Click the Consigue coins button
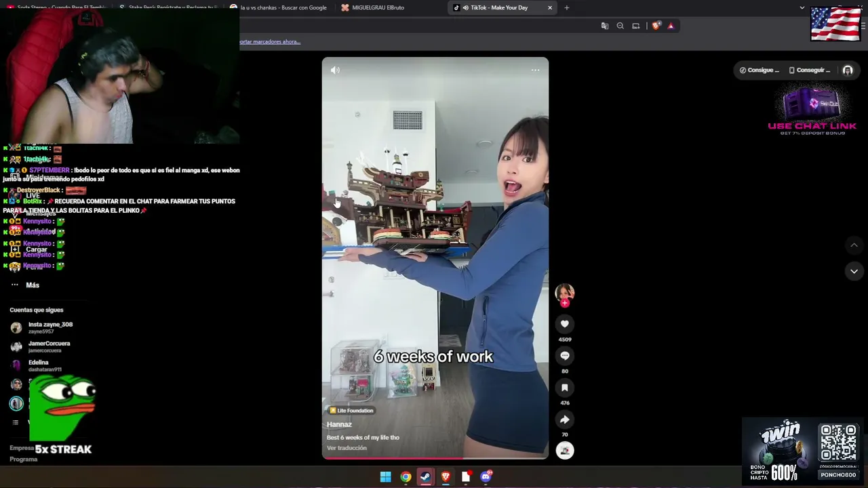This screenshot has height=488, width=868. 759,70
